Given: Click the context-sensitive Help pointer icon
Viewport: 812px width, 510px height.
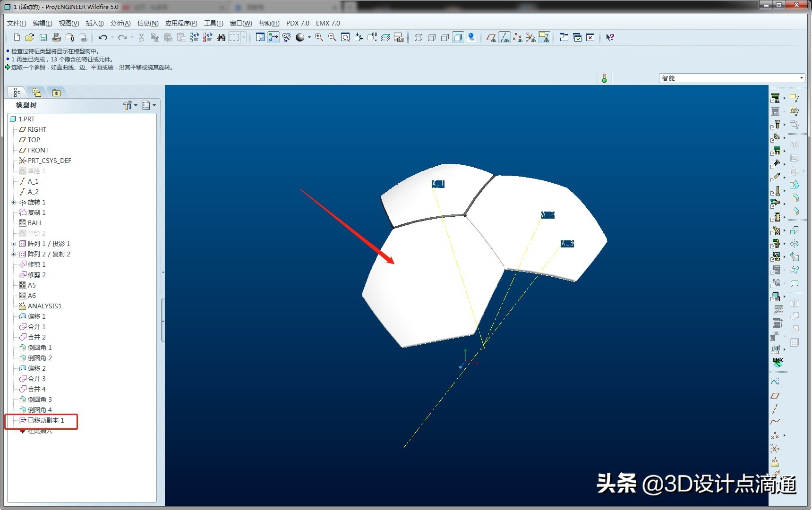Looking at the screenshot, I should (610, 37).
